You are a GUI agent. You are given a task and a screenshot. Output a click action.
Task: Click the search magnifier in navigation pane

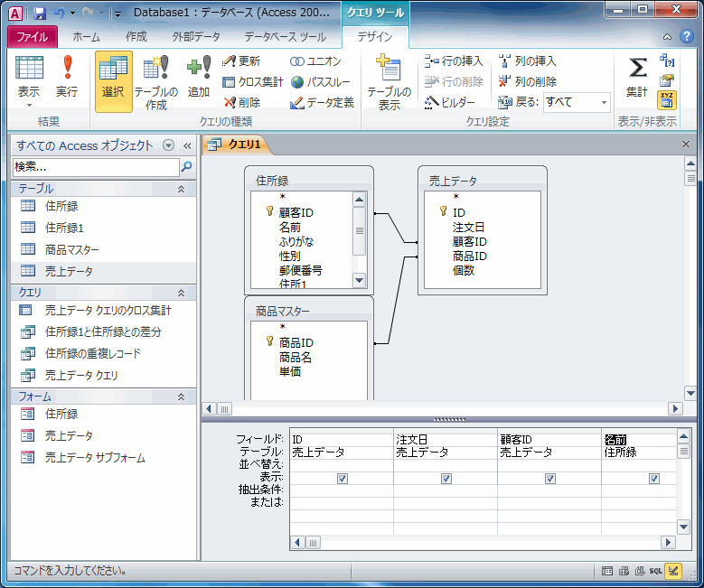[x=186, y=167]
